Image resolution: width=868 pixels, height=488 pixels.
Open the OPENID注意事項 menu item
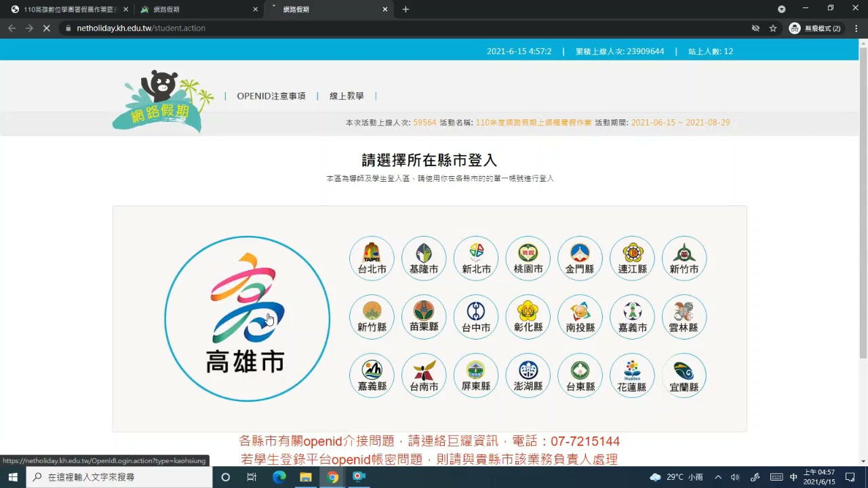pos(271,96)
